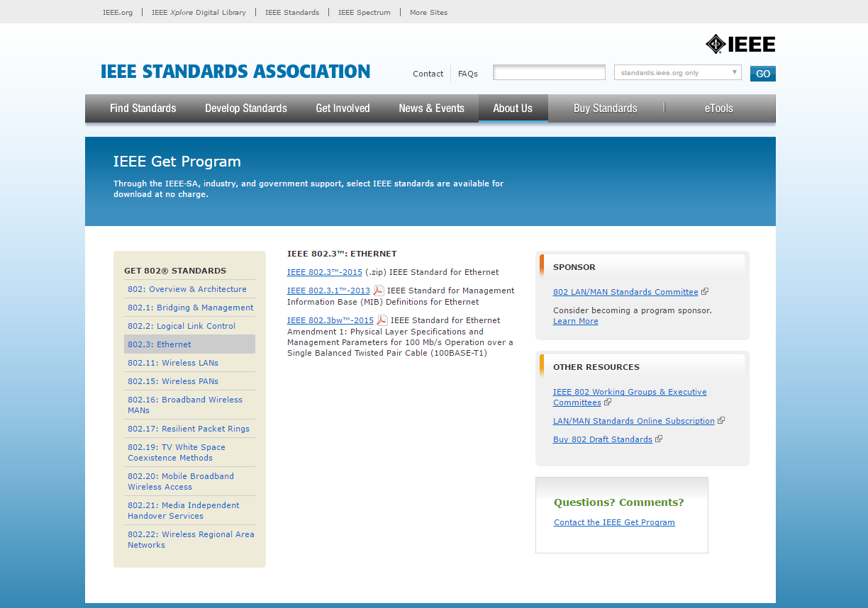868x608 pixels.
Task: Click external link icon after LAN/MAN Standards Online Subscription
Action: coord(721,420)
